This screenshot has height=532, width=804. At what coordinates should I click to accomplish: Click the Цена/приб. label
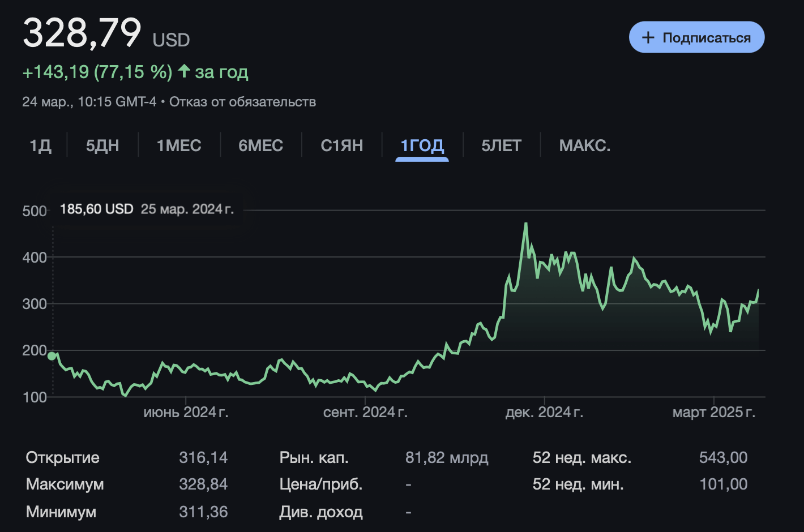(x=321, y=484)
